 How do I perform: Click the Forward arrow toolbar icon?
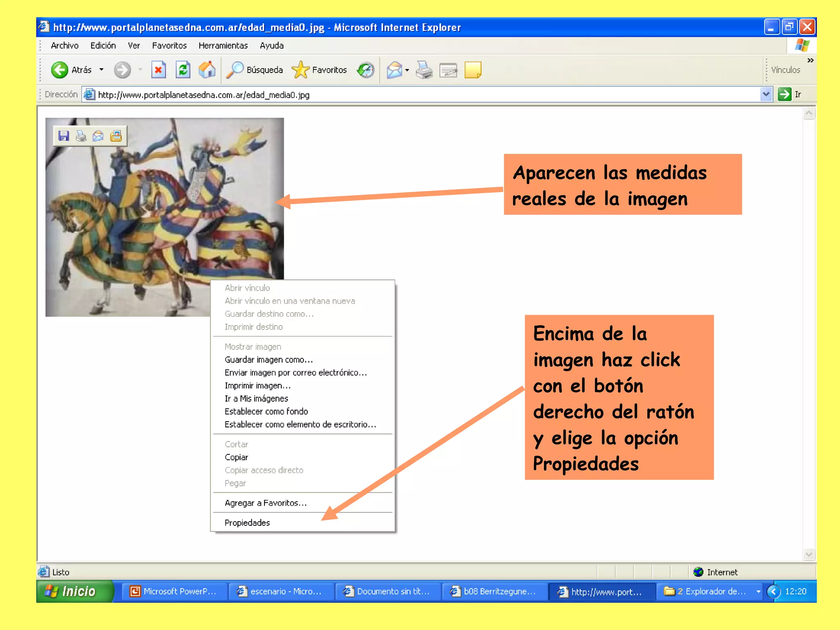point(122,70)
